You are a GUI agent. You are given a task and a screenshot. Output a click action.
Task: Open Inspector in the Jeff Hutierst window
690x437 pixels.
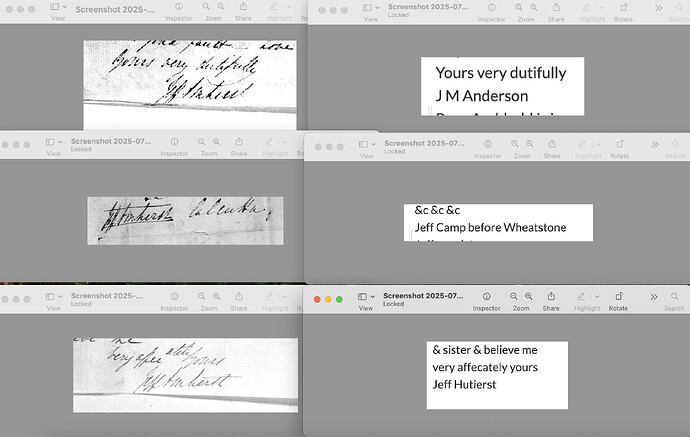click(486, 296)
